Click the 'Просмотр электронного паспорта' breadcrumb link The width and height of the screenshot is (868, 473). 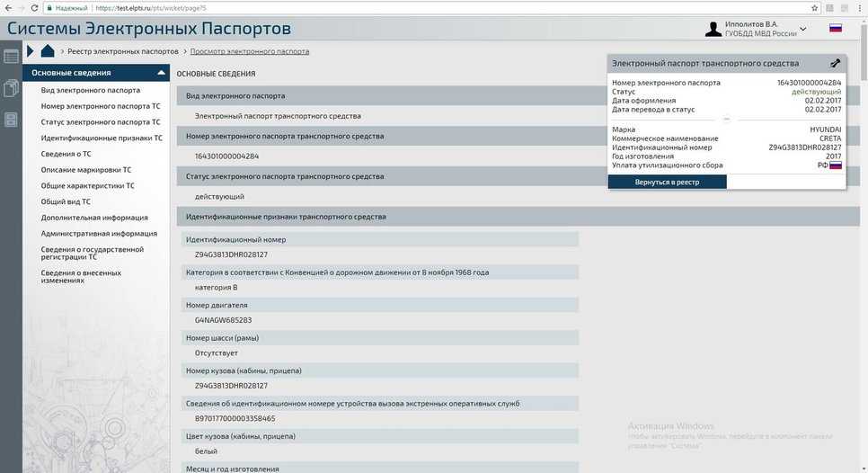point(250,52)
